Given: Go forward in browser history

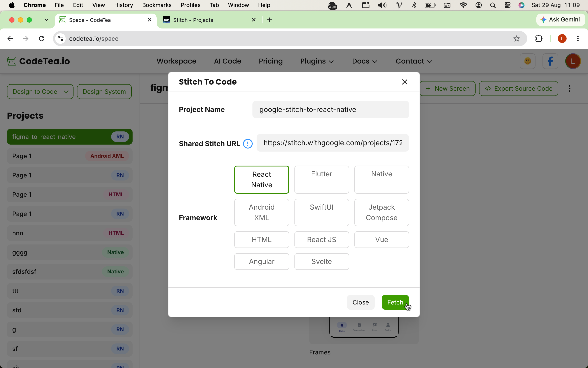Looking at the screenshot, I should click(26, 39).
